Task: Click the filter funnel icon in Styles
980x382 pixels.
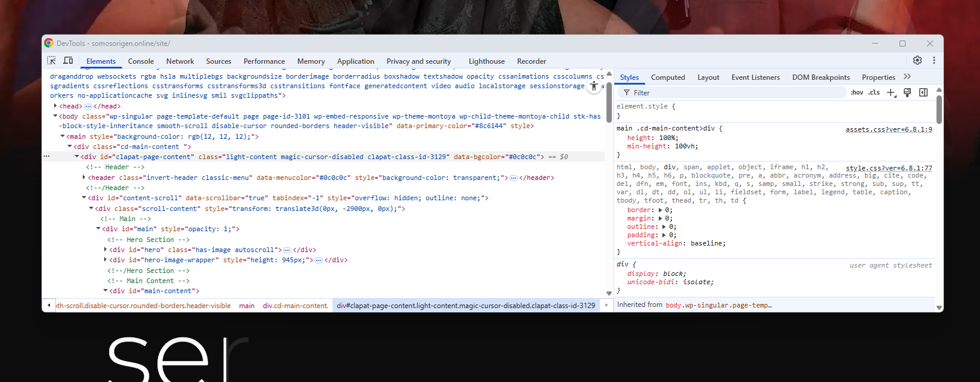Action: coord(627,93)
